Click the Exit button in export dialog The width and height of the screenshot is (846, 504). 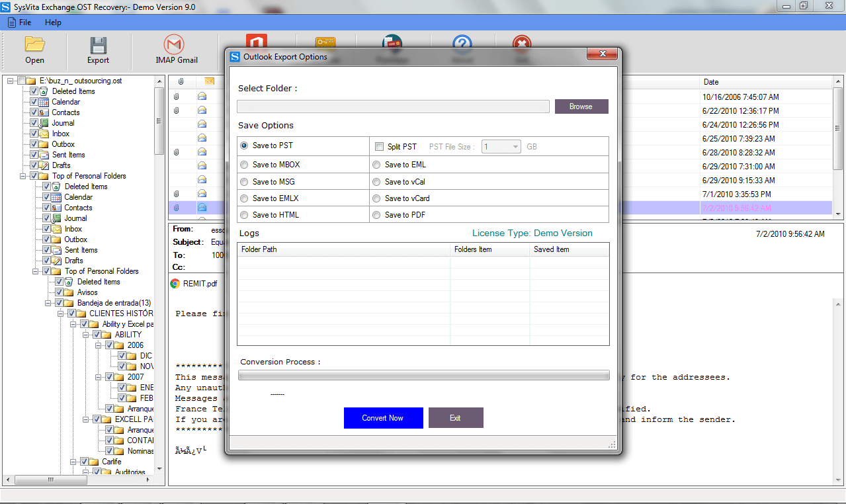coord(456,418)
